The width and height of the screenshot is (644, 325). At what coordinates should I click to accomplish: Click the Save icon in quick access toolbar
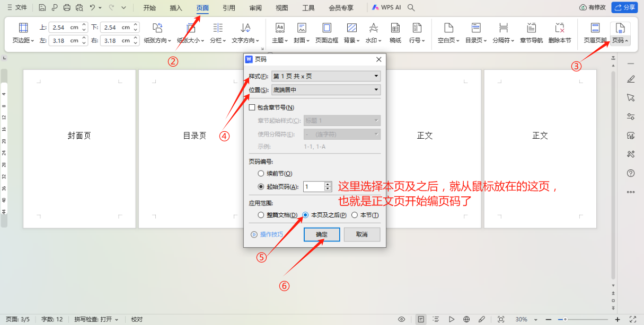(x=42, y=8)
